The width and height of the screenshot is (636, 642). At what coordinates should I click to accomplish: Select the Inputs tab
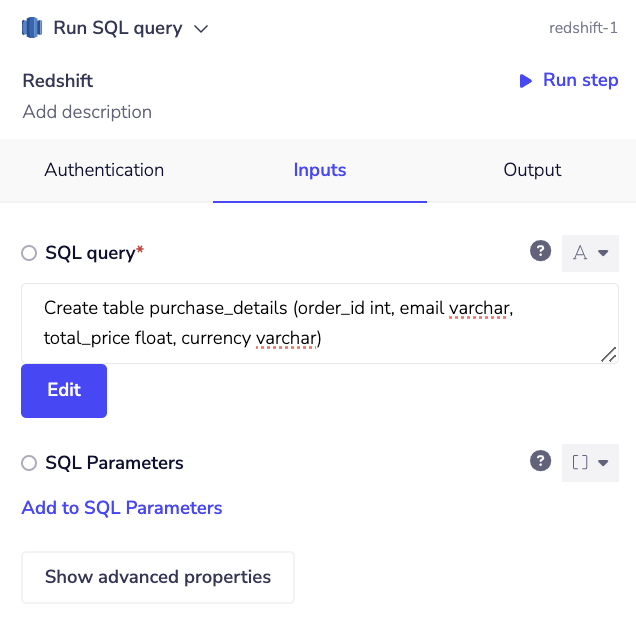[320, 170]
